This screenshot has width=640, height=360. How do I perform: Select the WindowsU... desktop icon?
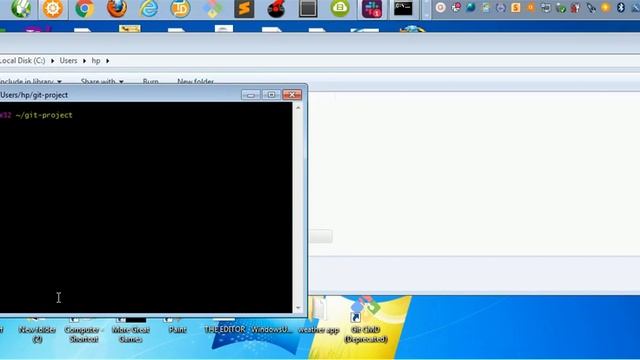pos(271,329)
